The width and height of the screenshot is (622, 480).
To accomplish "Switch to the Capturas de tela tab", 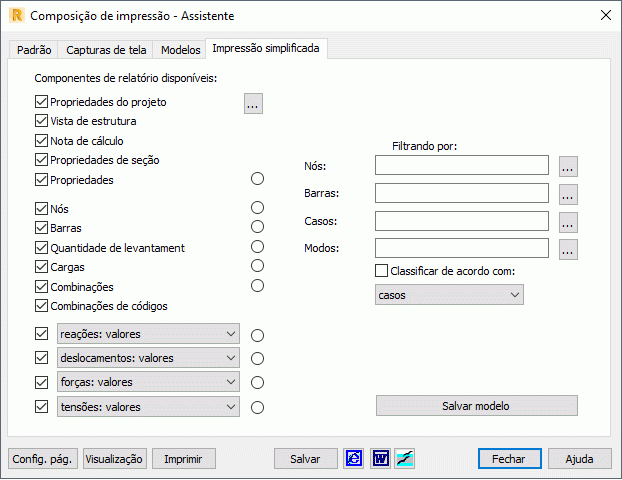I will click(106, 50).
